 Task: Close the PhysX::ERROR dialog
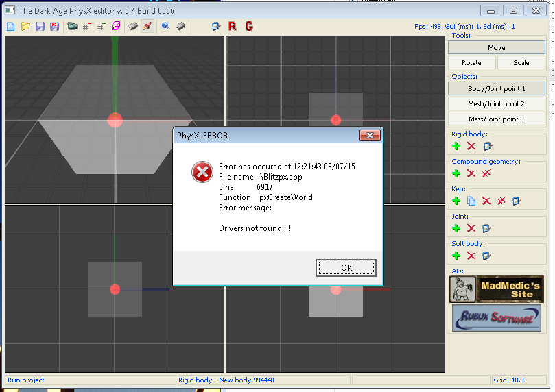pos(370,135)
